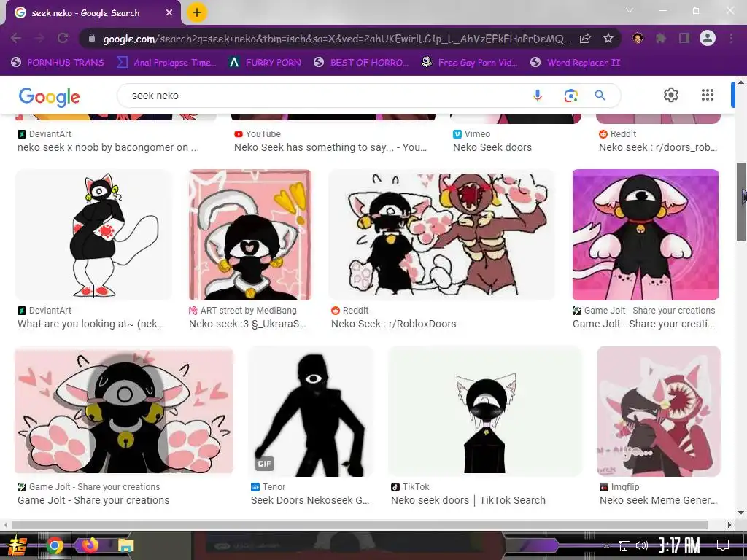Click the horizontal scrollbar track thumb
This screenshot has height=560, width=747.
click(360, 525)
